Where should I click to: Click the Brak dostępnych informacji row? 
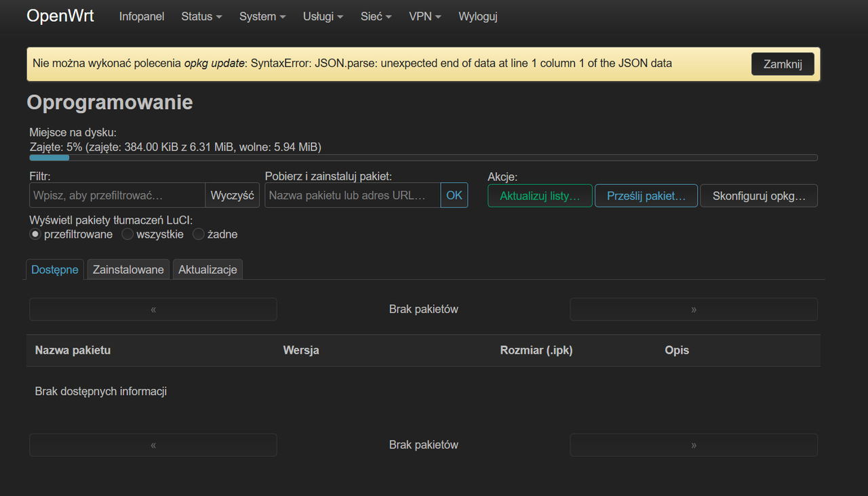[423, 392]
